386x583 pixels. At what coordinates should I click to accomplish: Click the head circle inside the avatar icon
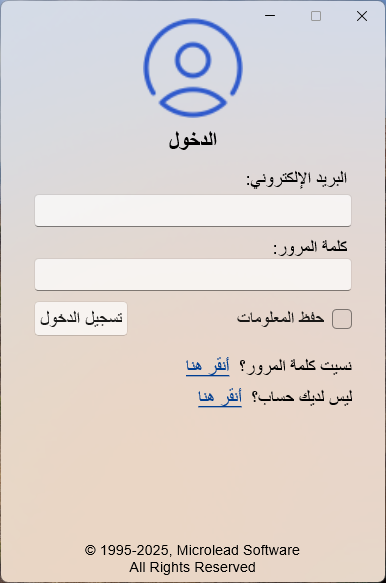[193, 60]
